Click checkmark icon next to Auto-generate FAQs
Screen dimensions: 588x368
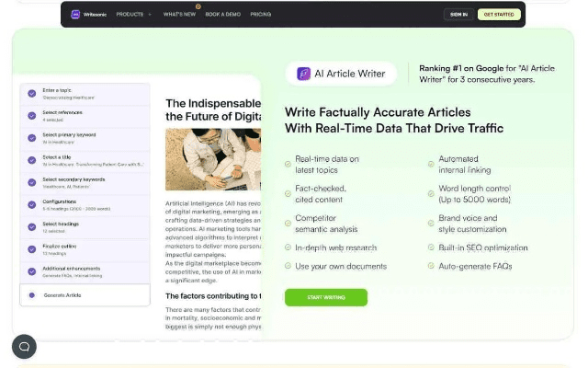pos(430,266)
